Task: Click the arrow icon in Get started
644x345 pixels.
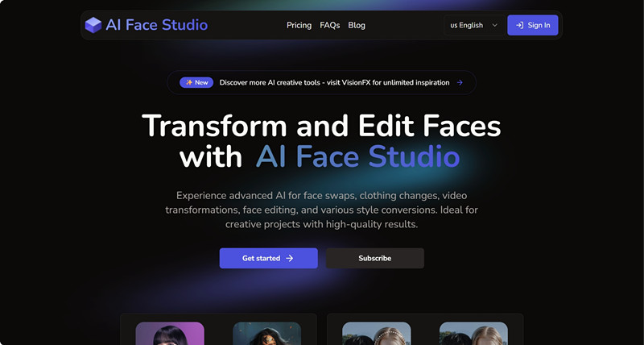Action: 290,258
